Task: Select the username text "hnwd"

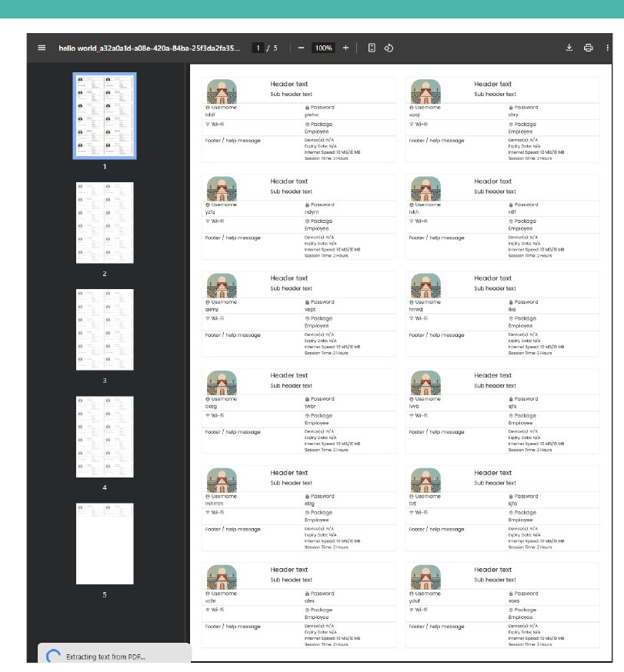Action: tap(415, 309)
